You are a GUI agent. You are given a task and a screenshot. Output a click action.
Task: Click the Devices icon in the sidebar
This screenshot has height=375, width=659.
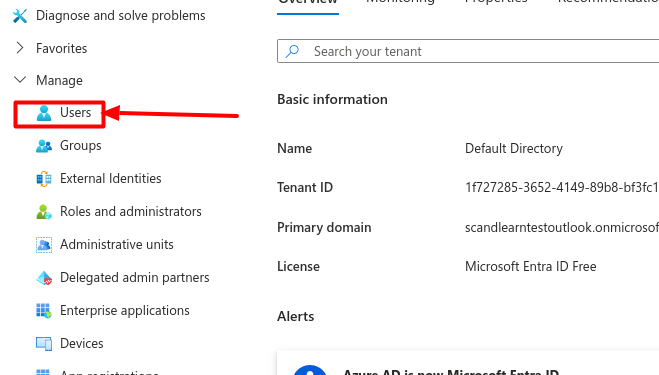click(x=44, y=343)
